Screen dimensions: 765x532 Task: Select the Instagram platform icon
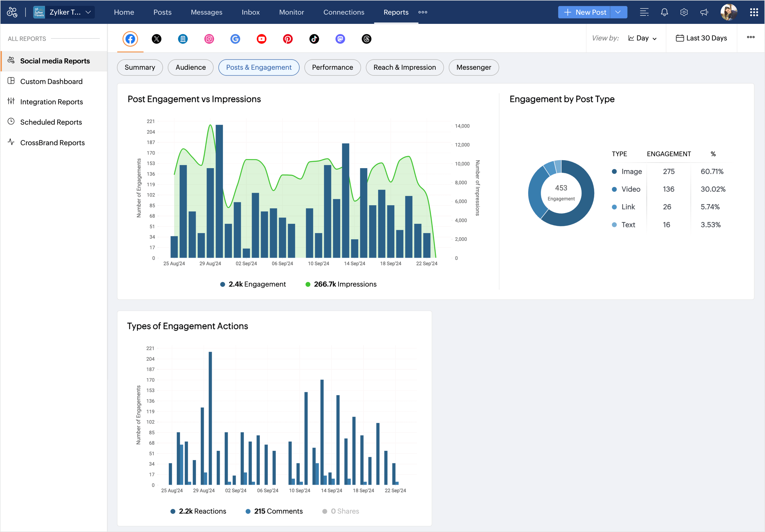pos(209,38)
